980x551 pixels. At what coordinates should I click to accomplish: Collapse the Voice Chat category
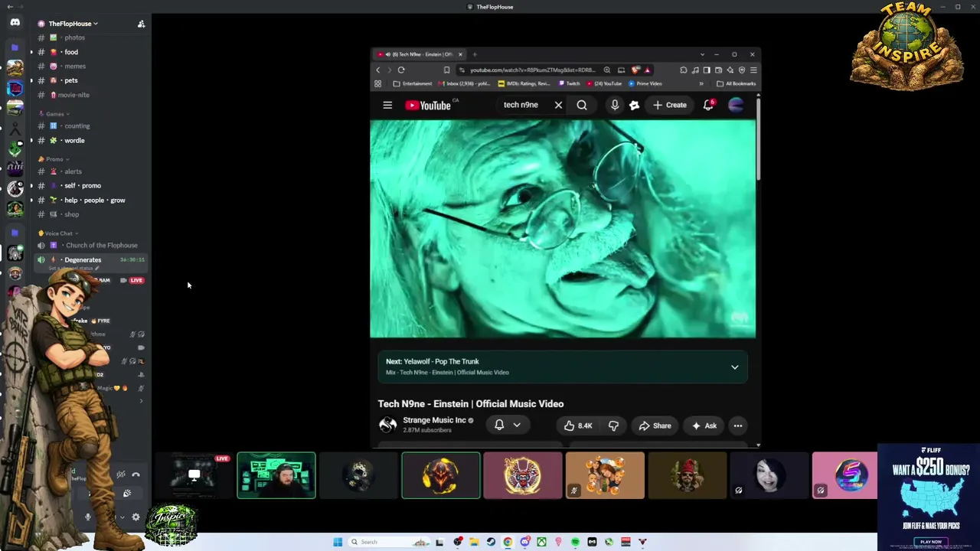point(59,233)
